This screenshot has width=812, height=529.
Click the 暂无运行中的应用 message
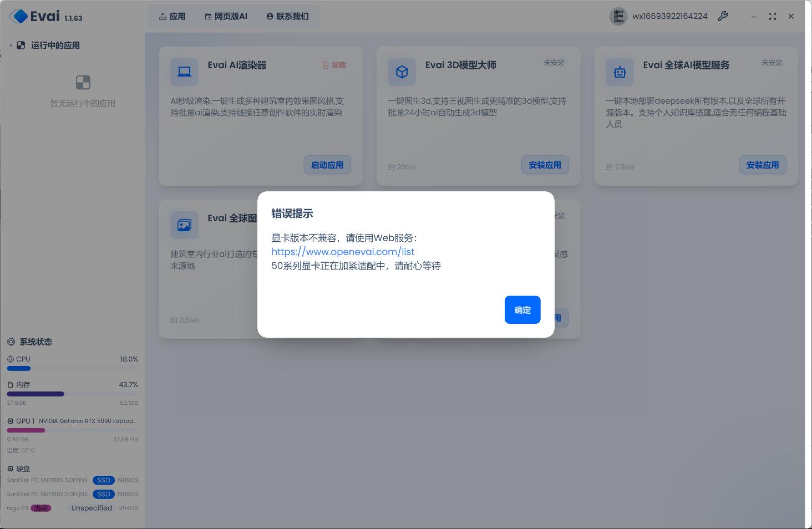[83, 103]
